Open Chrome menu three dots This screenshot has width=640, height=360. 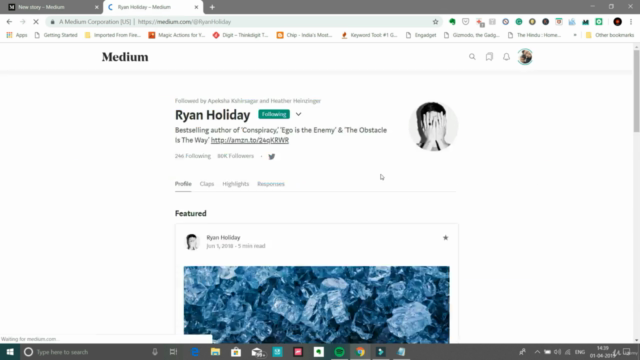point(631,22)
